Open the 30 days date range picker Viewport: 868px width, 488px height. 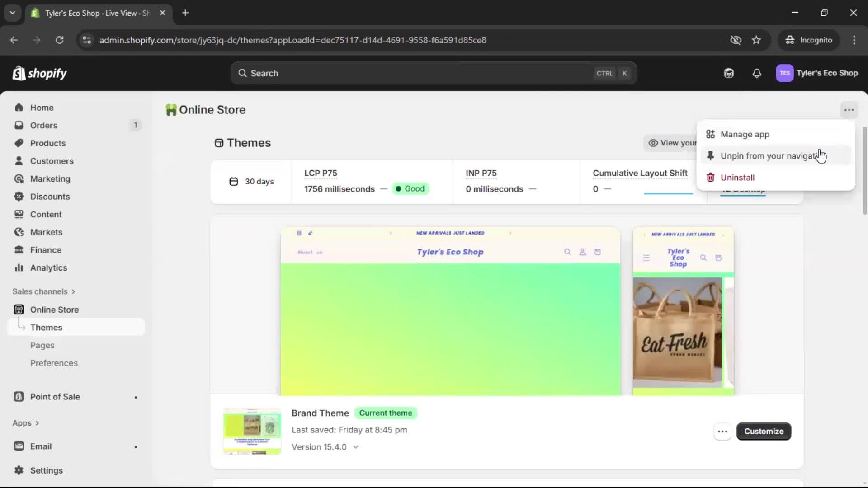pyautogui.click(x=251, y=182)
